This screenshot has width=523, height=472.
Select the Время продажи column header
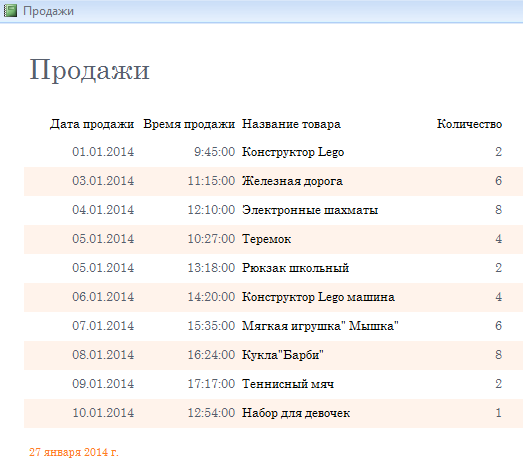click(x=189, y=124)
